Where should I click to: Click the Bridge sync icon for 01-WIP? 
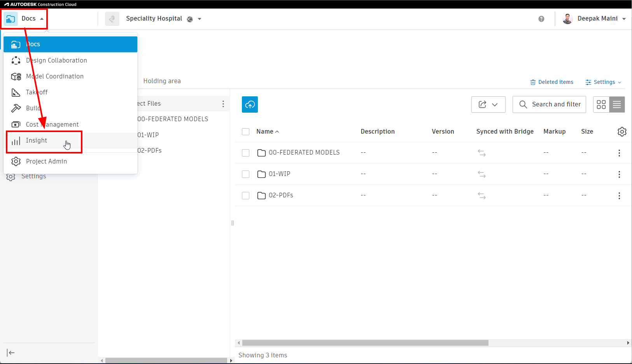(x=482, y=174)
